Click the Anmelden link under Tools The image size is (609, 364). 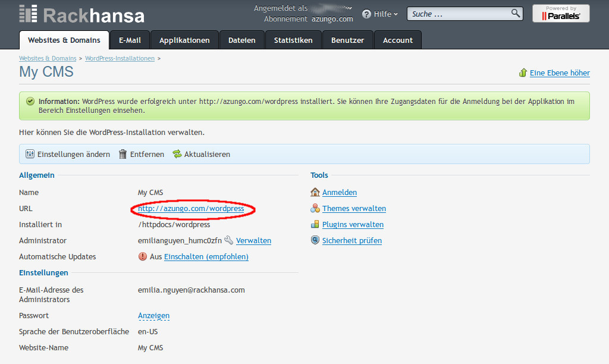[340, 192]
